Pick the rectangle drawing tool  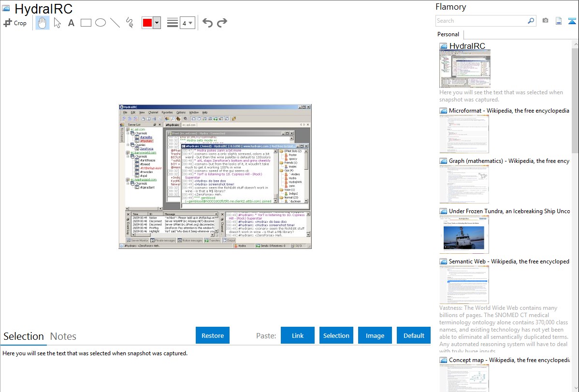[x=86, y=23]
